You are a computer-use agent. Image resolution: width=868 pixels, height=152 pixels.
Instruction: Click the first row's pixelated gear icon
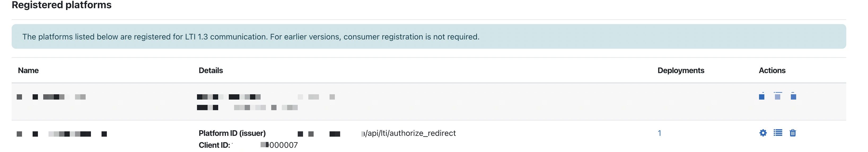(761, 96)
